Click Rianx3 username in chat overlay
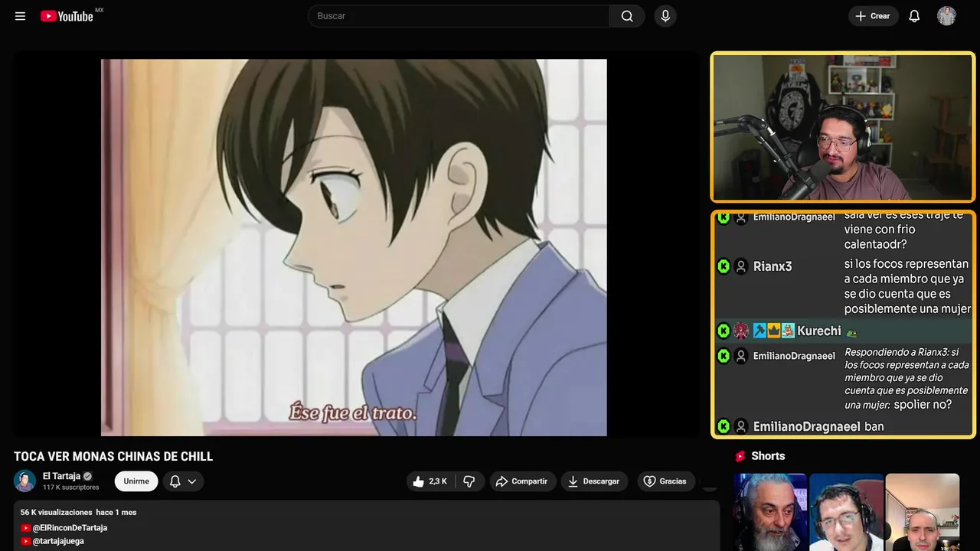The image size is (980, 551). [773, 266]
